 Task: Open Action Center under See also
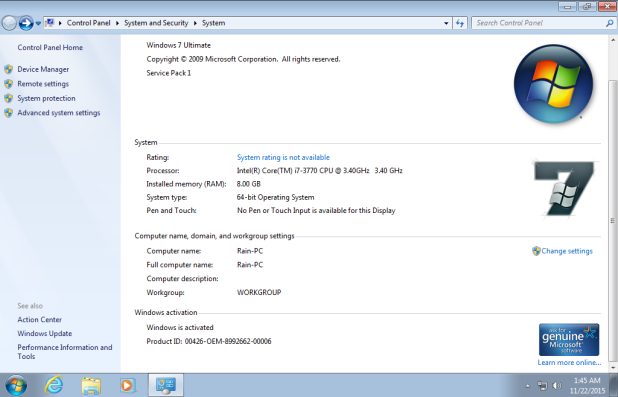tap(39, 320)
